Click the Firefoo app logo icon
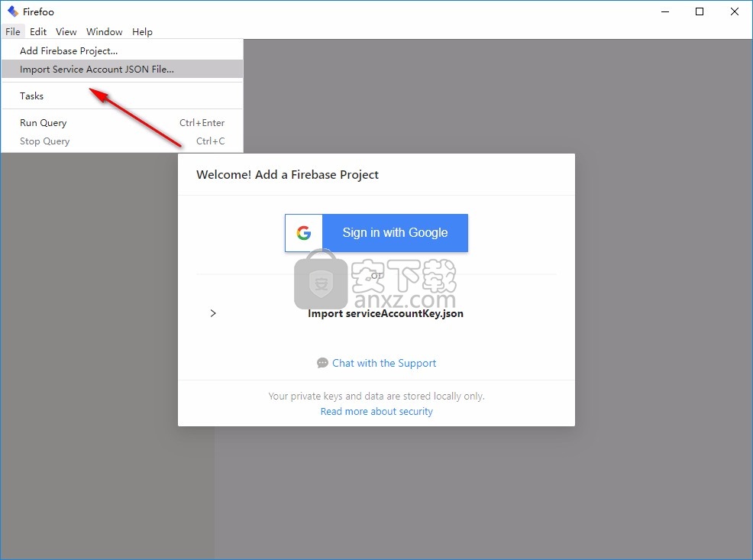 point(13,11)
